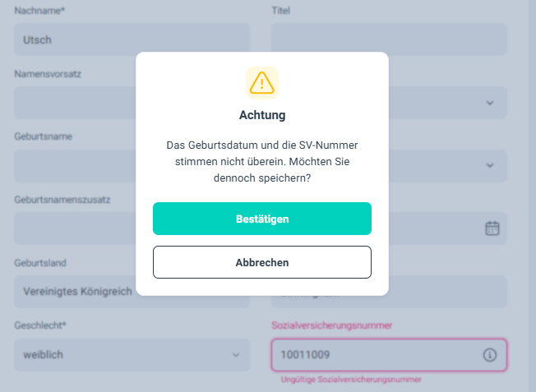Open the calendar date picker icon

(492, 228)
